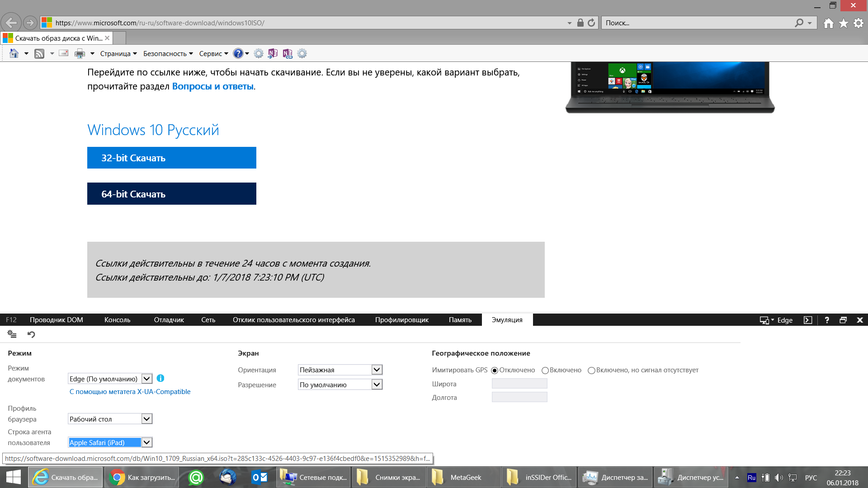Screen dimensions: 868x488
Task: Open the F12 tools help question mark
Action: point(827,320)
